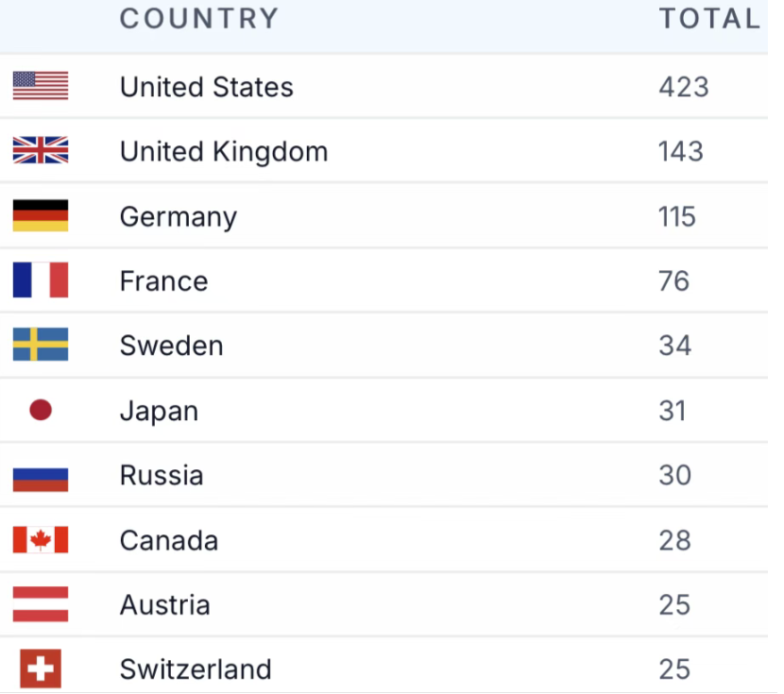Click the Canada maple leaf flag
The height and width of the screenshot is (694, 784).
click(x=41, y=539)
